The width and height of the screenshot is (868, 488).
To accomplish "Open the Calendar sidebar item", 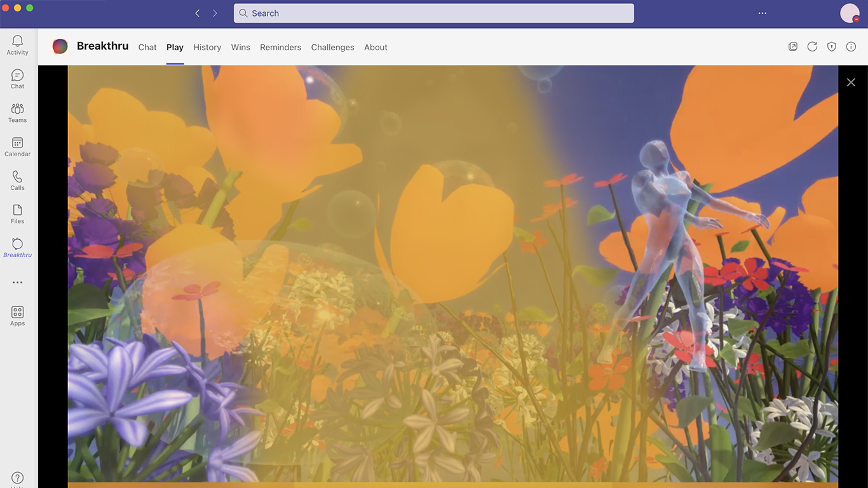I will click(18, 147).
